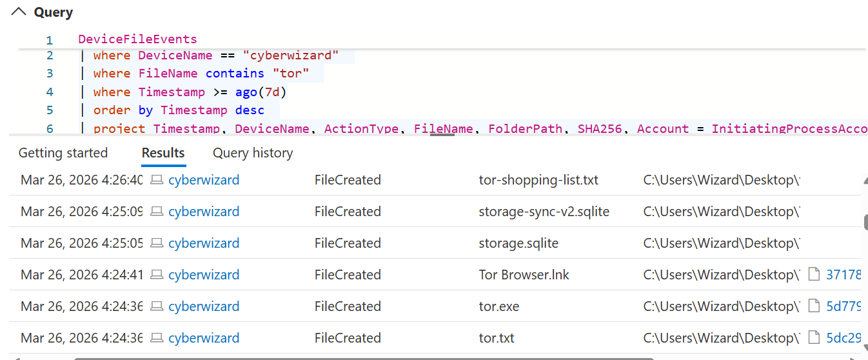Viewport: 868px width, 360px height.
Task: Click the pane resize handle under the query editor
Action: 442,135
